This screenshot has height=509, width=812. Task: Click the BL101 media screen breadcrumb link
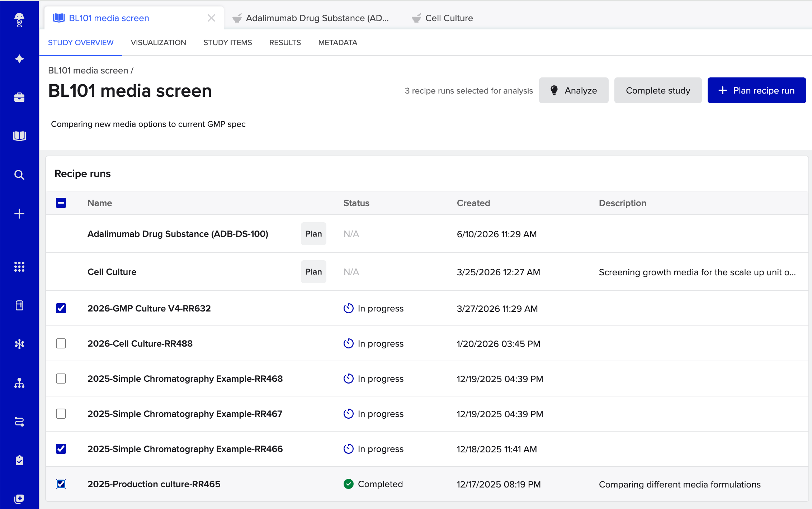pos(88,70)
